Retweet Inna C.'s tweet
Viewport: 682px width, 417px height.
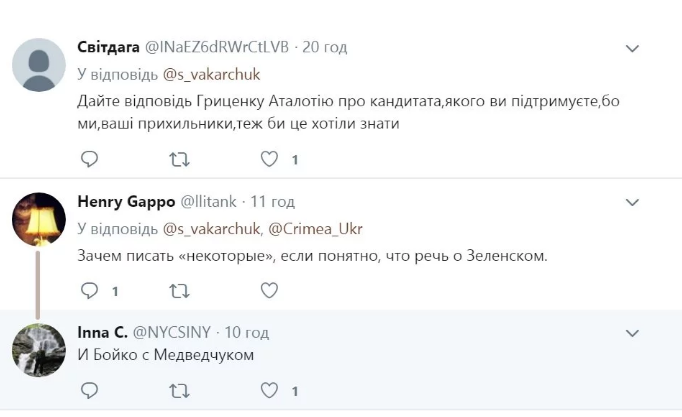(x=179, y=391)
